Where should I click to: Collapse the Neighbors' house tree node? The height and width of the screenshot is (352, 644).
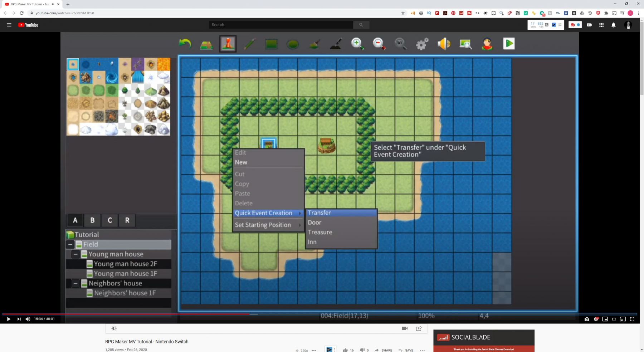click(x=75, y=283)
